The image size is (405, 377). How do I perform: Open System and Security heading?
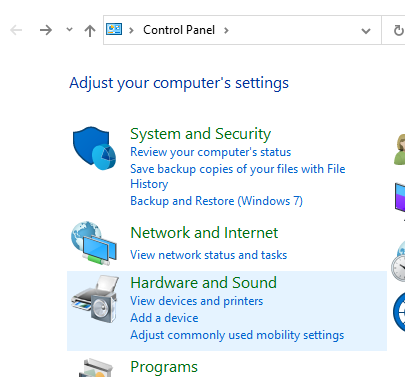coord(200,134)
